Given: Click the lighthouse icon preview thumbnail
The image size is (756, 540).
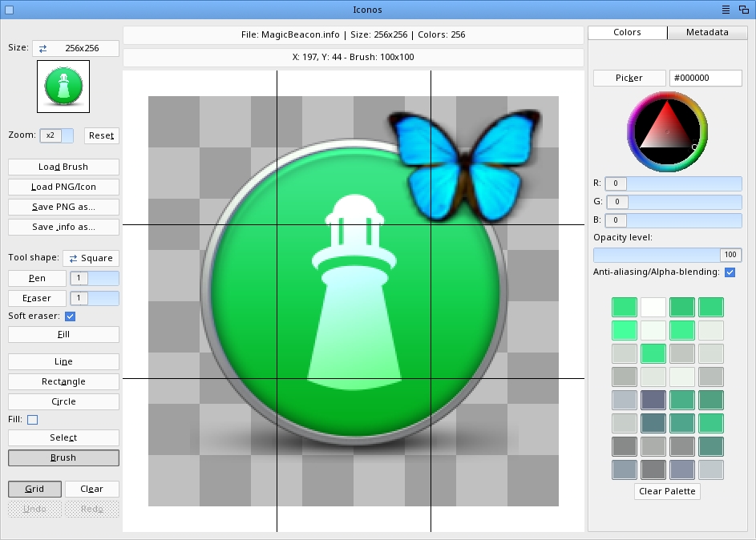Looking at the screenshot, I should (63, 86).
